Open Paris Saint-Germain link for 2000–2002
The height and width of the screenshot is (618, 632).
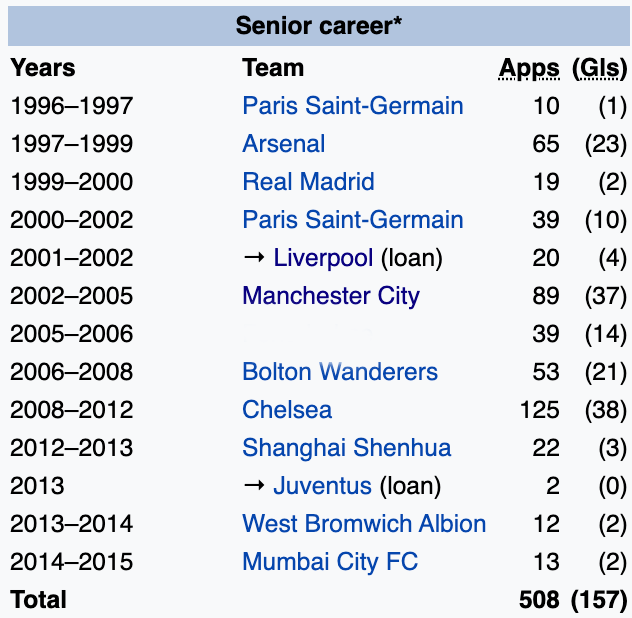click(x=352, y=220)
